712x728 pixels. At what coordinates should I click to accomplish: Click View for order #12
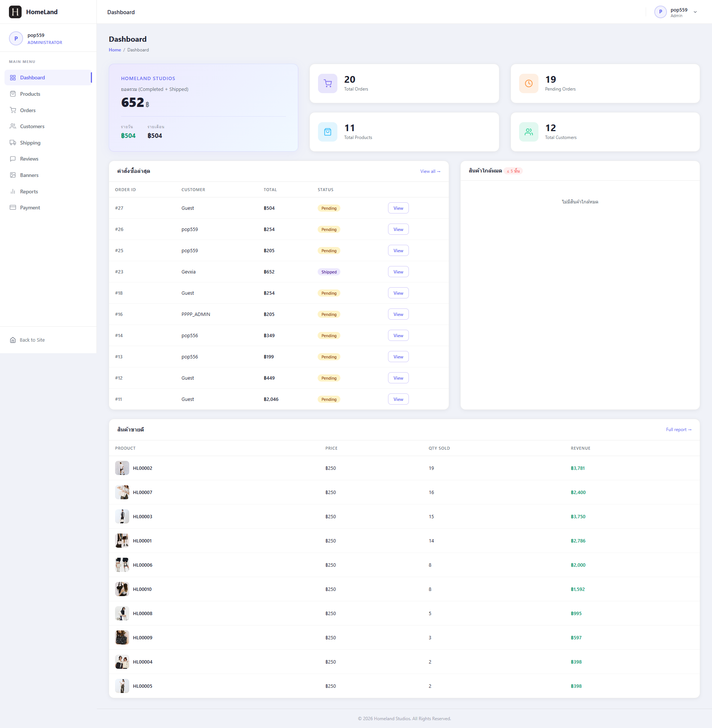point(398,378)
